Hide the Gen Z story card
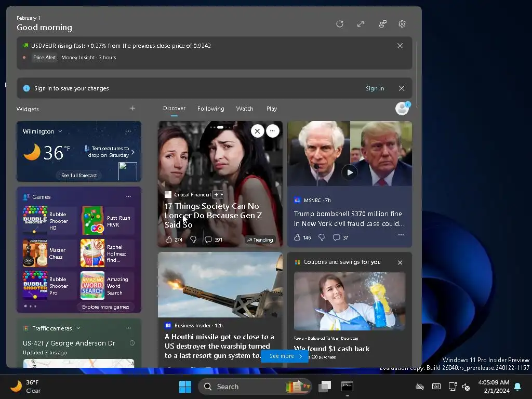 tap(258, 131)
